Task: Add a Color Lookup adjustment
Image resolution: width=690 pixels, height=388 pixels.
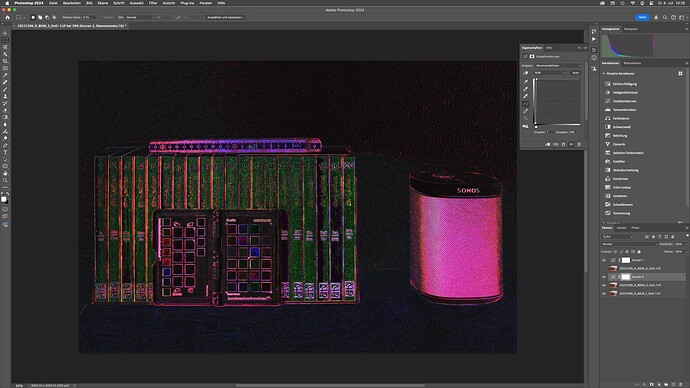Action: click(x=621, y=187)
